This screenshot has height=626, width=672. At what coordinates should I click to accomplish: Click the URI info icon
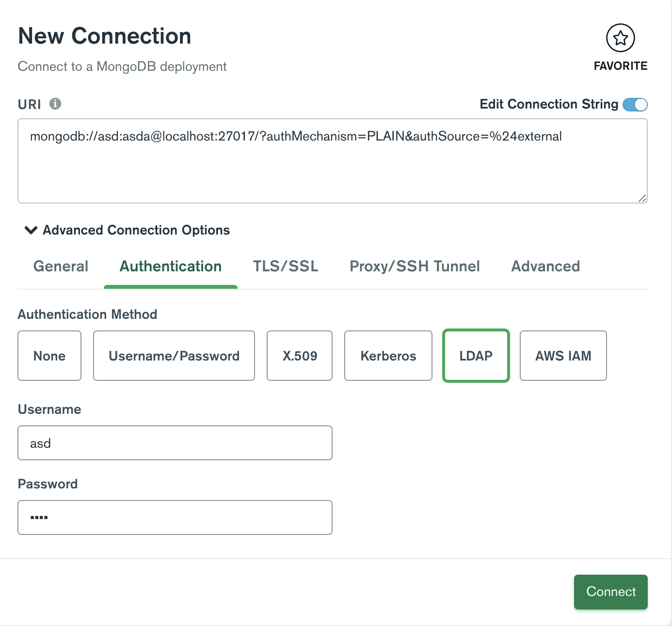pyautogui.click(x=55, y=104)
